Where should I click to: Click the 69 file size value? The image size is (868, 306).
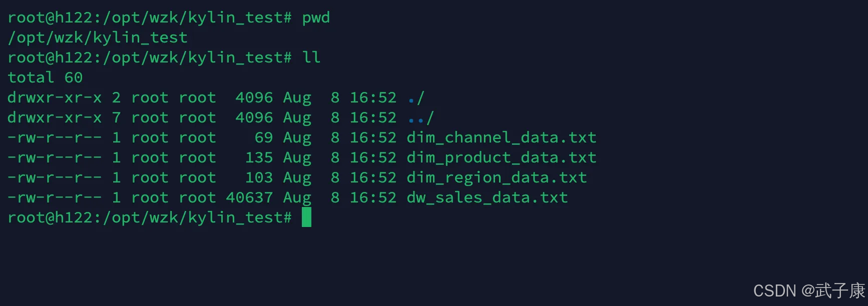click(x=263, y=137)
